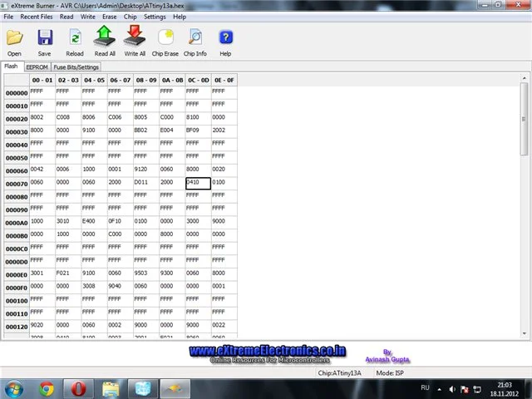Image resolution: width=532 pixels, height=399 pixels.
Task: Click the Chip Erase icon
Action: point(165,37)
